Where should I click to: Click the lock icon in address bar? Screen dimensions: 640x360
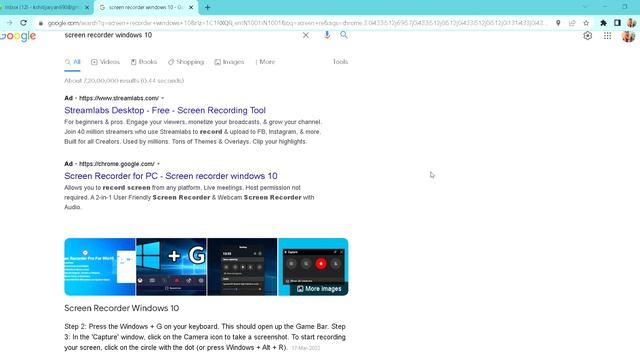(x=40, y=23)
